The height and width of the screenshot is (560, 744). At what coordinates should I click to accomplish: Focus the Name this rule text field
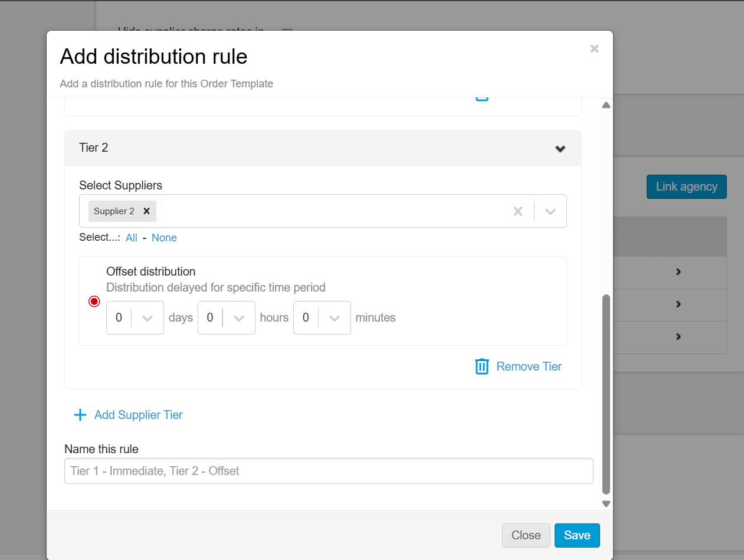pyautogui.click(x=328, y=471)
